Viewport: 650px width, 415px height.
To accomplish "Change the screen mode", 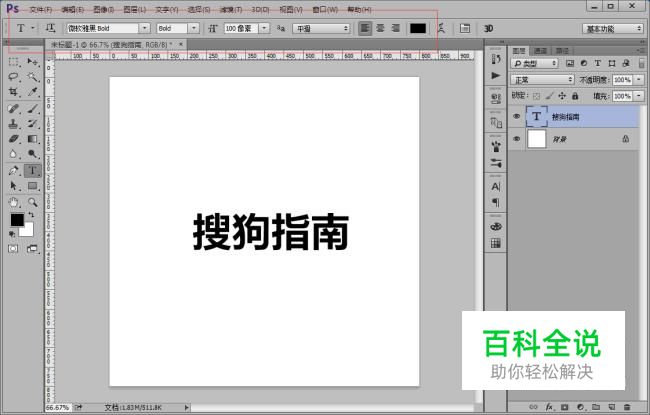I will (32, 249).
